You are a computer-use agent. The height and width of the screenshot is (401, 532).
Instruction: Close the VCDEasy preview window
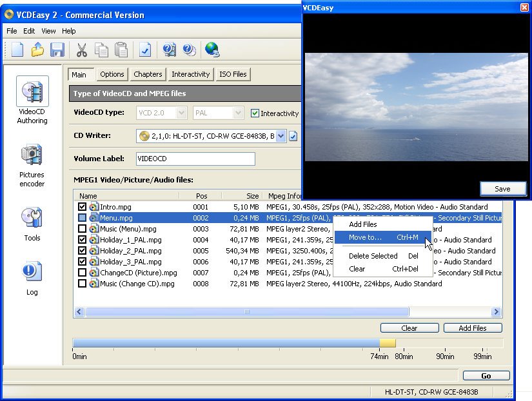(524, 7)
